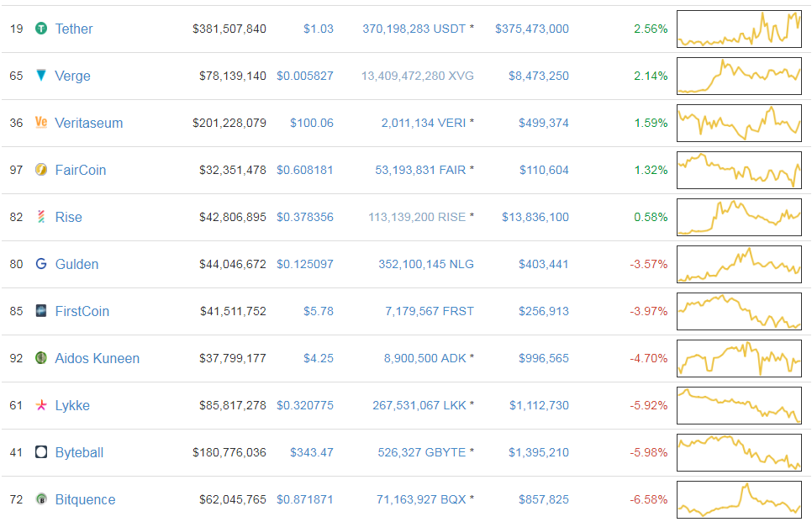This screenshot has width=812, height=522.
Task: Click supply 53,193,831 FAIR
Action: 420,171
